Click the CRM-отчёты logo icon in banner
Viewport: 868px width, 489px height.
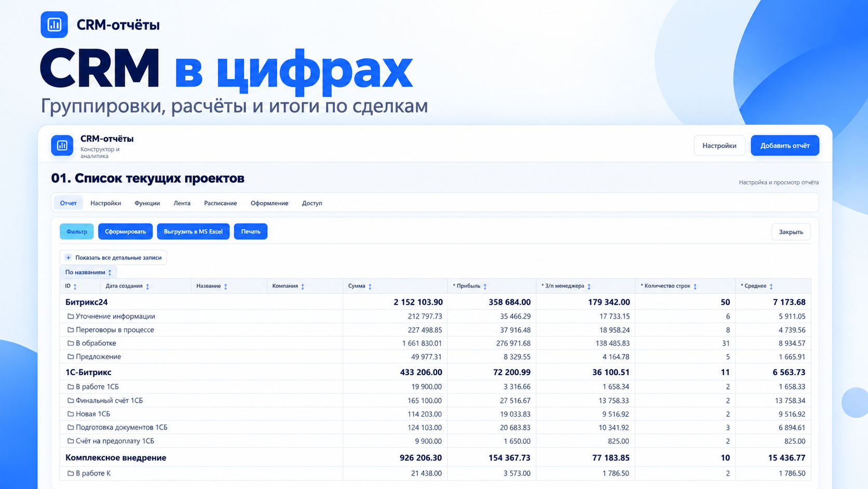coord(54,24)
